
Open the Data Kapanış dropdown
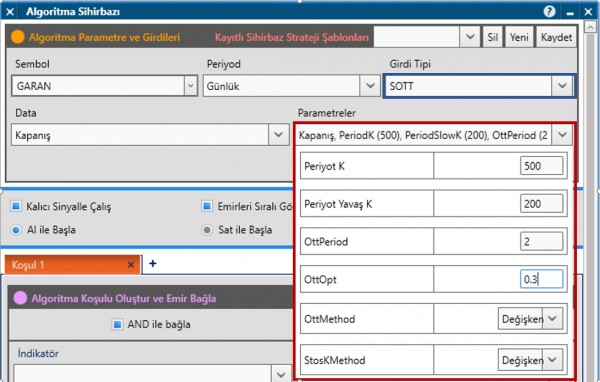279,135
